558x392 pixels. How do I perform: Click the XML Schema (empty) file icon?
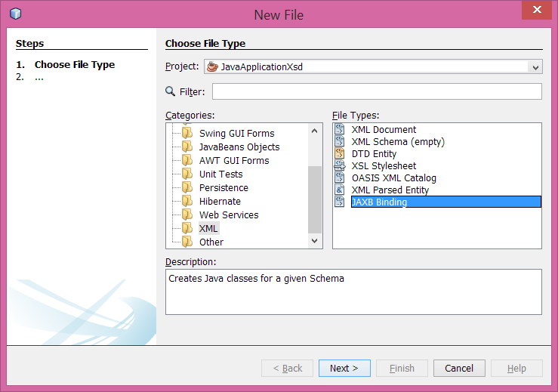pyautogui.click(x=340, y=141)
